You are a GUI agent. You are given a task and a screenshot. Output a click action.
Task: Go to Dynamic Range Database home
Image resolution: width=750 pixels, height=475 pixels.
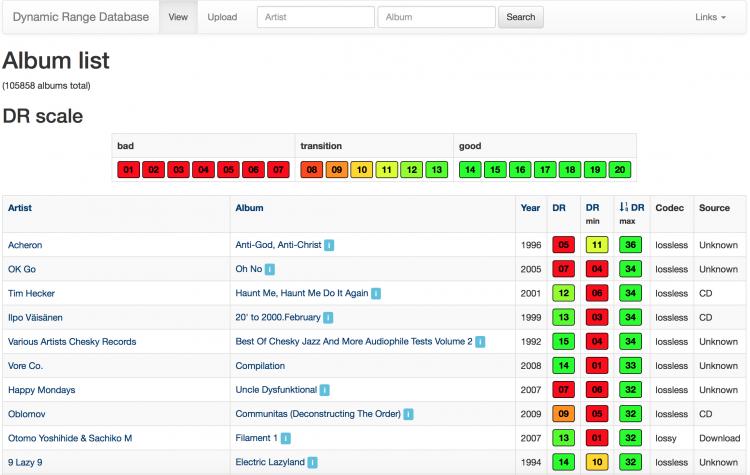[x=80, y=17]
